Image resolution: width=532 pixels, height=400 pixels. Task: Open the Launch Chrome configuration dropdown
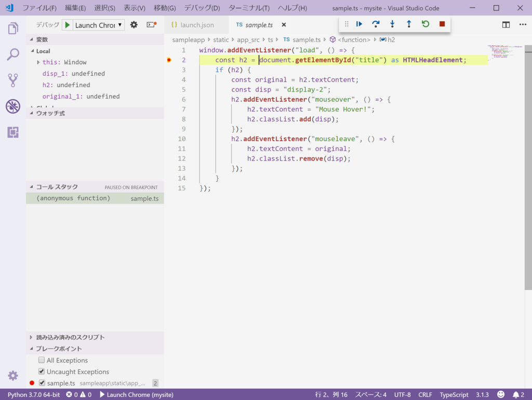pos(99,25)
